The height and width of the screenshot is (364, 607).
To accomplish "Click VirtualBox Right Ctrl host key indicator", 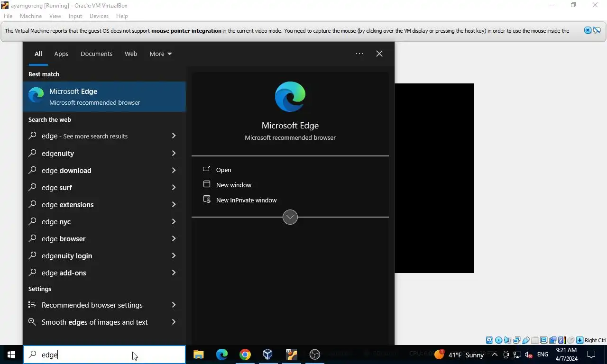I will click(x=595, y=340).
